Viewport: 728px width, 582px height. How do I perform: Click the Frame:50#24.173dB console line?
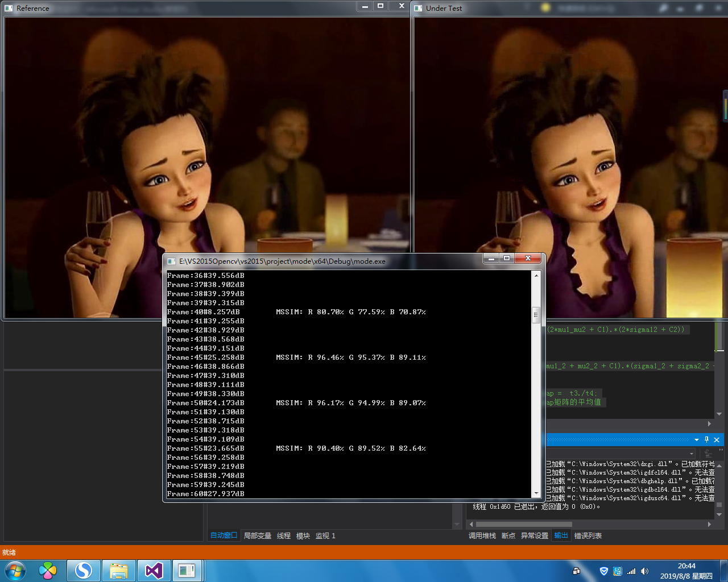click(x=205, y=403)
